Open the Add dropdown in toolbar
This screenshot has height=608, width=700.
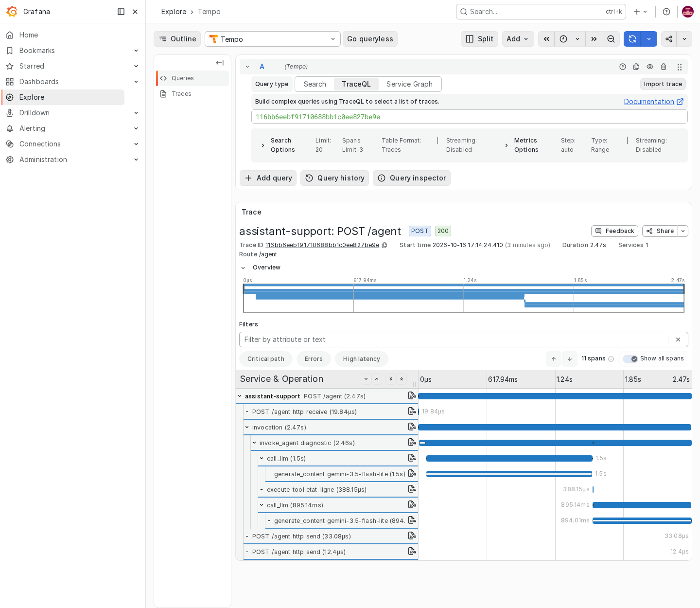(518, 39)
